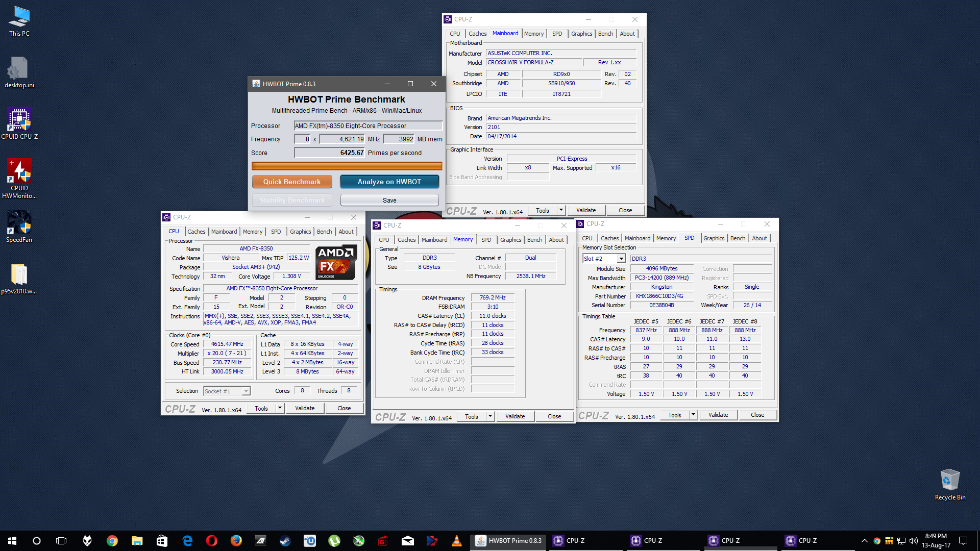
Task: Open About tab in SPD window
Action: (759, 238)
